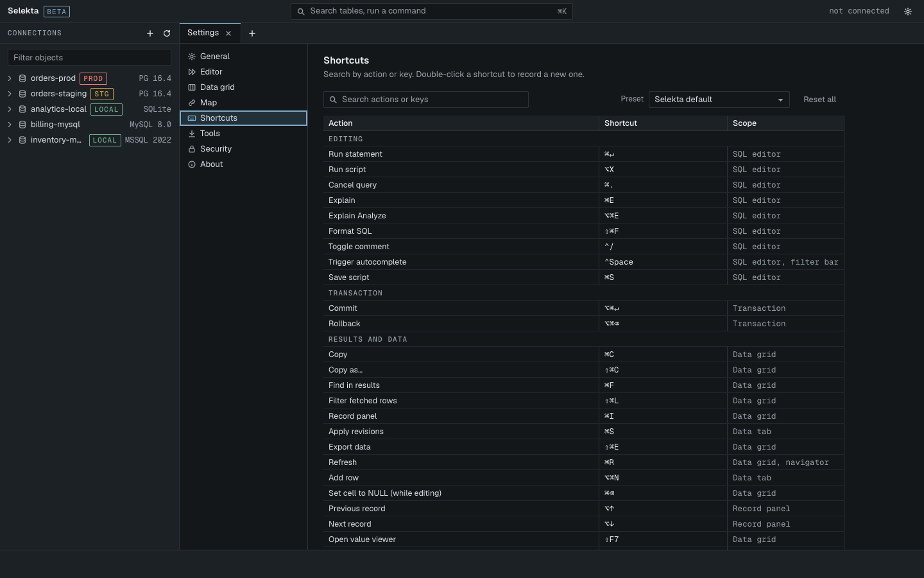Click the orders-staging database icon
924x578 pixels.
coord(22,94)
